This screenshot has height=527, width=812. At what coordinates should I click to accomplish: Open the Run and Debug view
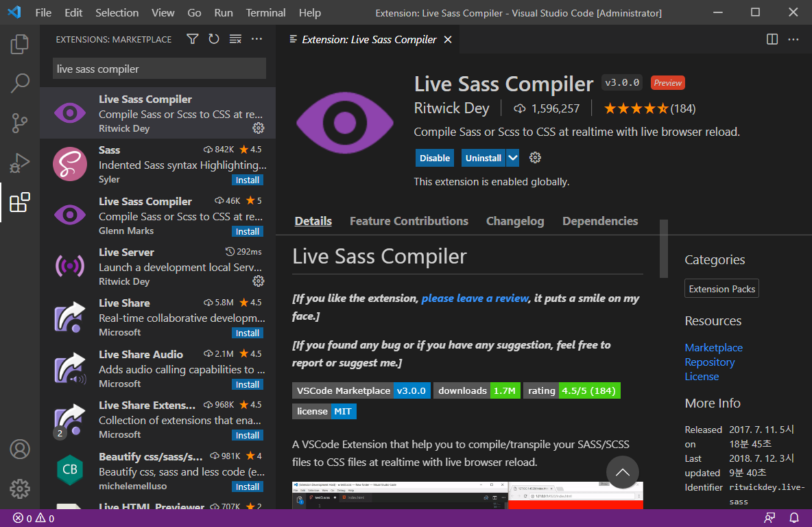click(x=20, y=163)
